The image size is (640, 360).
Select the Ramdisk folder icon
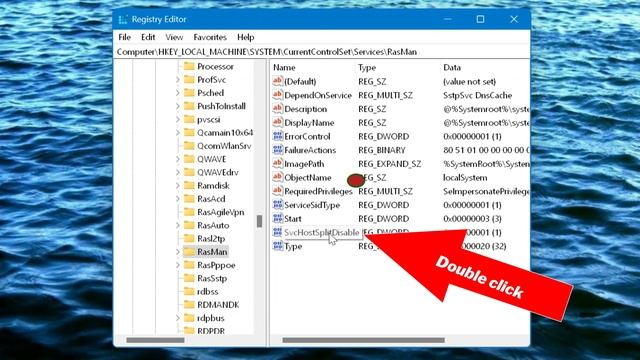point(189,185)
